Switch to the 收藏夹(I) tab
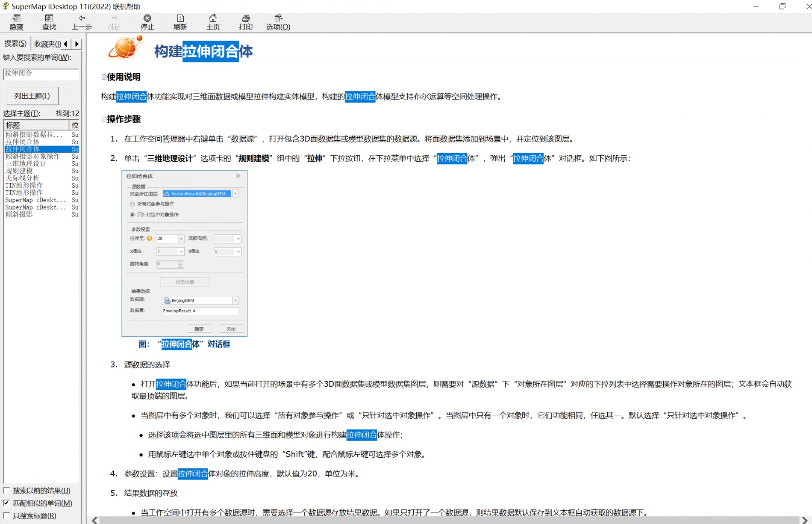 (x=47, y=44)
